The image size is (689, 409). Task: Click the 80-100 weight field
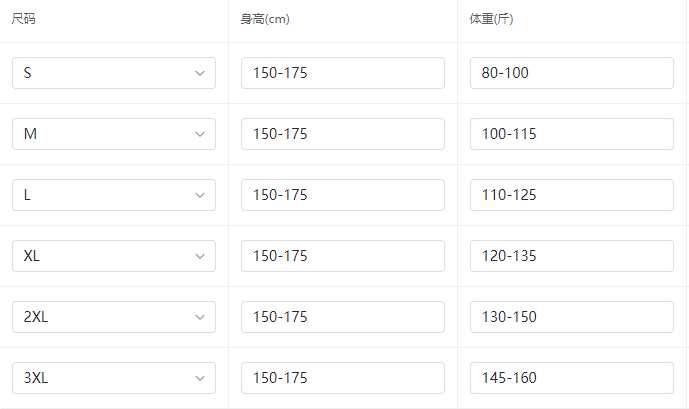[572, 73]
